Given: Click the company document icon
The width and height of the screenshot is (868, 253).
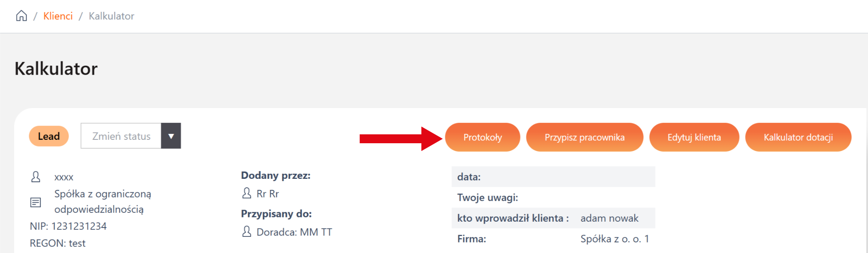Looking at the screenshot, I should [36, 202].
